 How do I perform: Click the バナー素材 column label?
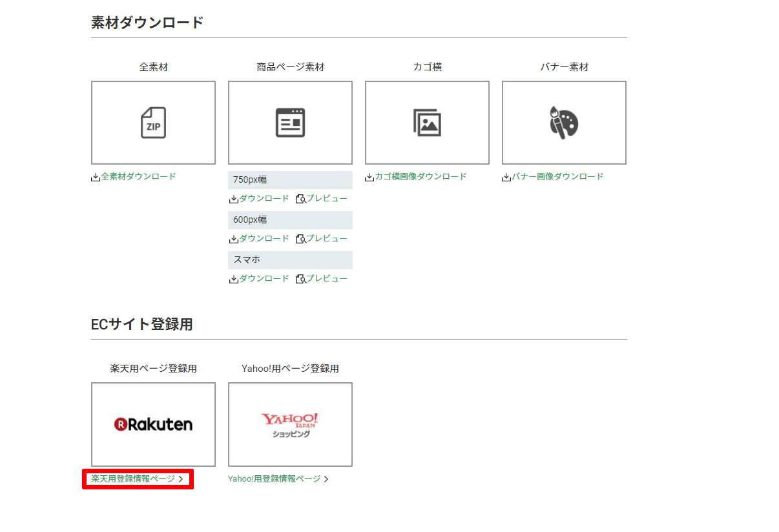[x=564, y=67]
